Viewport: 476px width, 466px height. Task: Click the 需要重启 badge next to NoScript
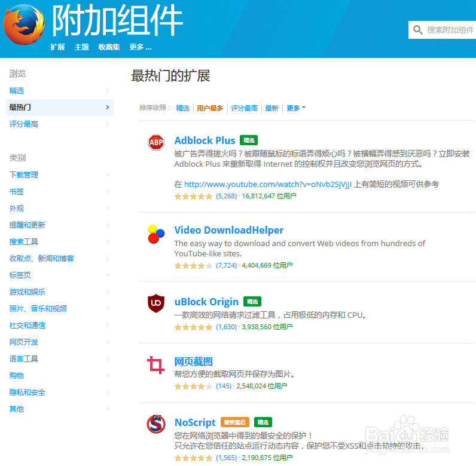[x=234, y=422]
